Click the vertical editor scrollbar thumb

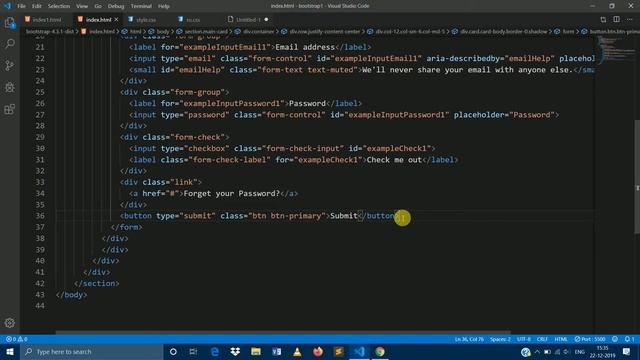pos(637,177)
